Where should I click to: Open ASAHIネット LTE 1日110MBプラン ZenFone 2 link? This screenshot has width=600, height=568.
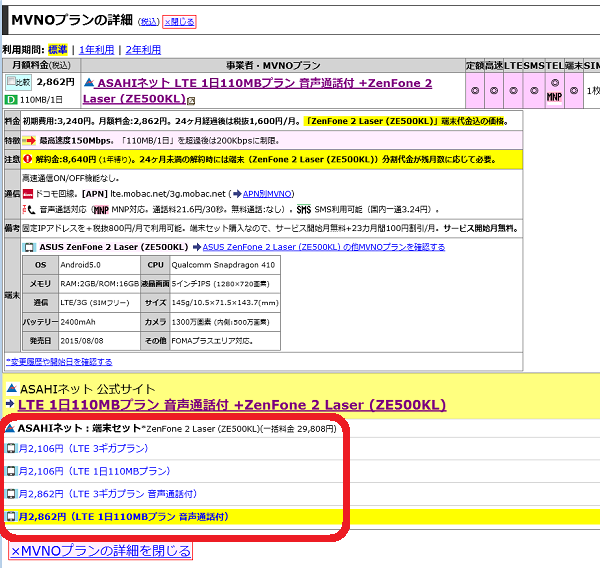pyautogui.click(x=257, y=91)
